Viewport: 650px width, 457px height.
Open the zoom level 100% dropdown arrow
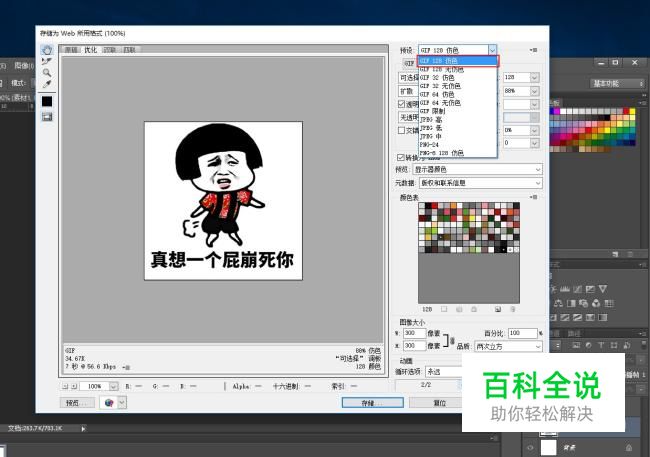click(x=113, y=386)
